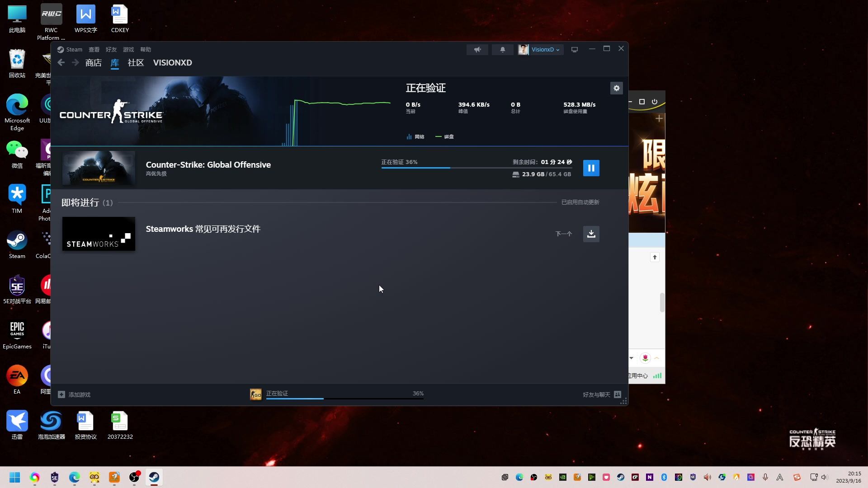This screenshot has width=868, height=488.
Task: Click CS:GO icon in bottom status bar
Action: coord(255,394)
